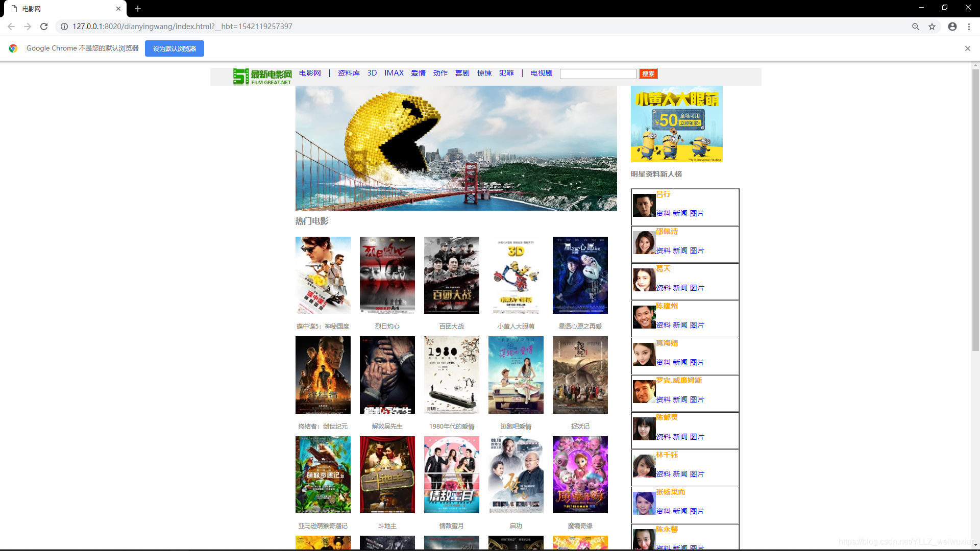Click the page vertical scrollbar thumb
The image size is (980, 551).
pos(975,209)
